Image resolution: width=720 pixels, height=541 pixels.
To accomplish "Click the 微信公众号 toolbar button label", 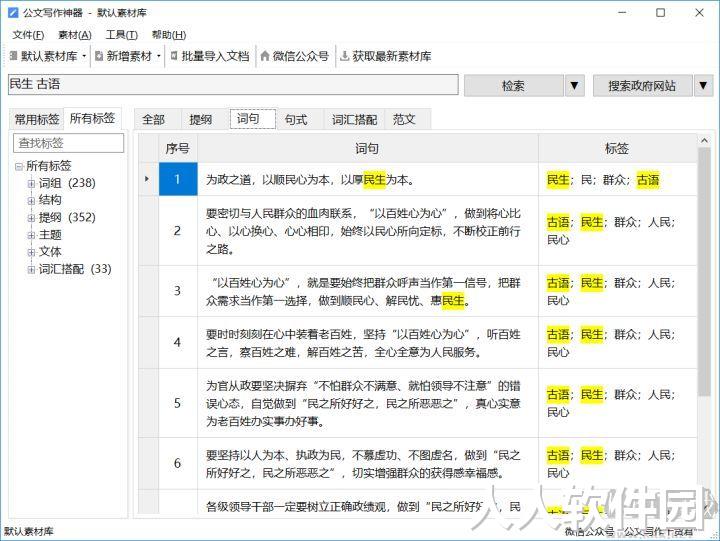I will [301, 56].
